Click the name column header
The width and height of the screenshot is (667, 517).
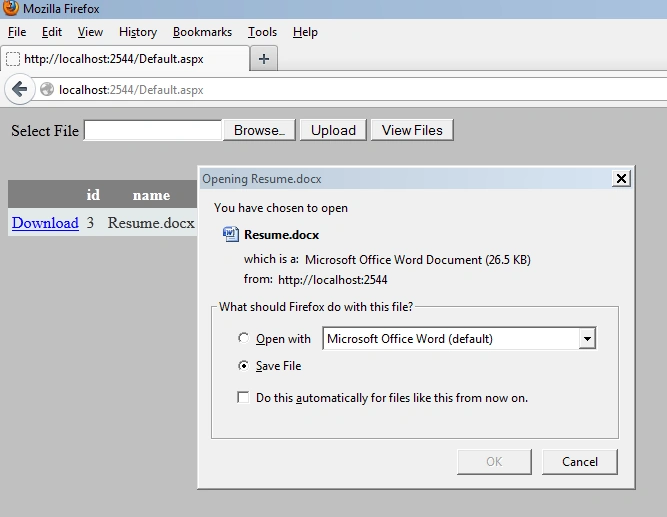pyautogui.click(x=151, y=195)
